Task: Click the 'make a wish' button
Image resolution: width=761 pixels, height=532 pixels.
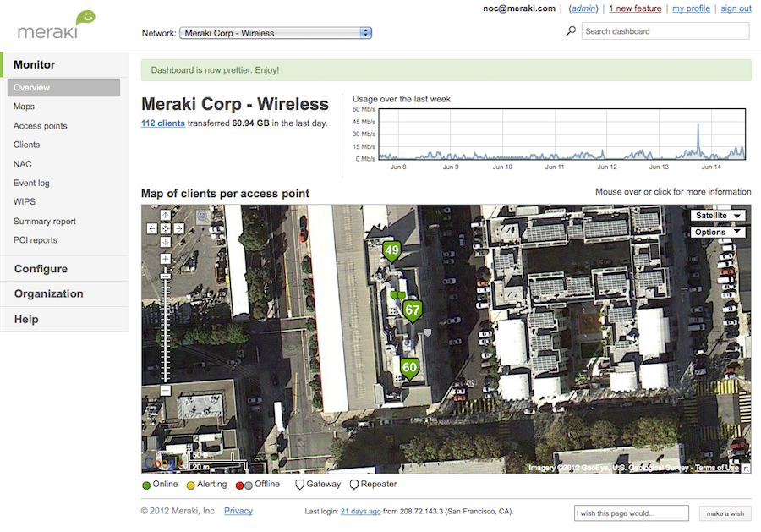Action: click(x=725, y=513)
